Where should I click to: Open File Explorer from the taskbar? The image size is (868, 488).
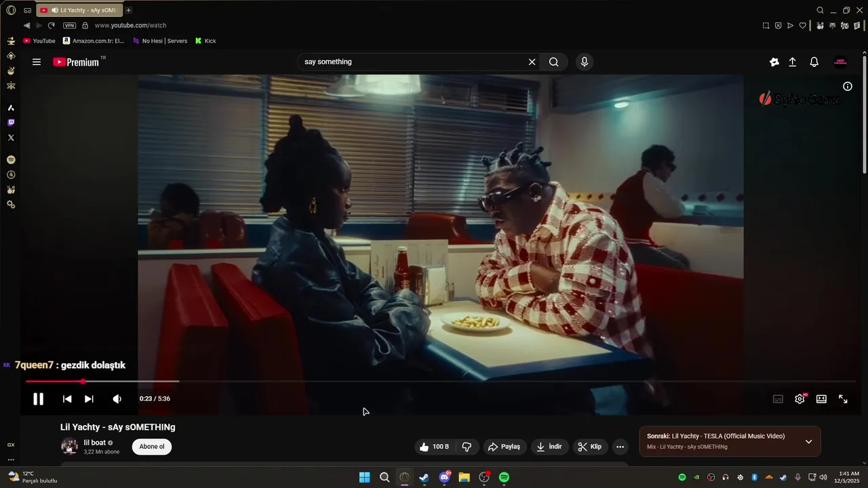(x=464, y=477)
